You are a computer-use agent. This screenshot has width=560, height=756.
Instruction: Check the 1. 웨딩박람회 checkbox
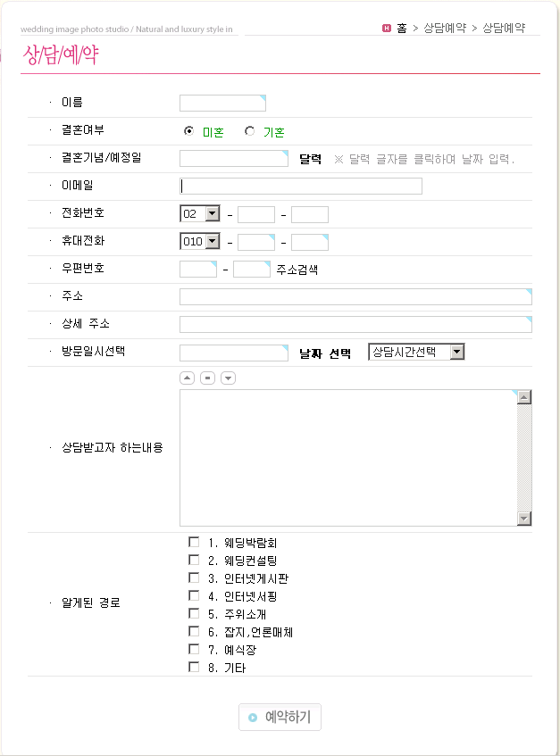[194, 542]
